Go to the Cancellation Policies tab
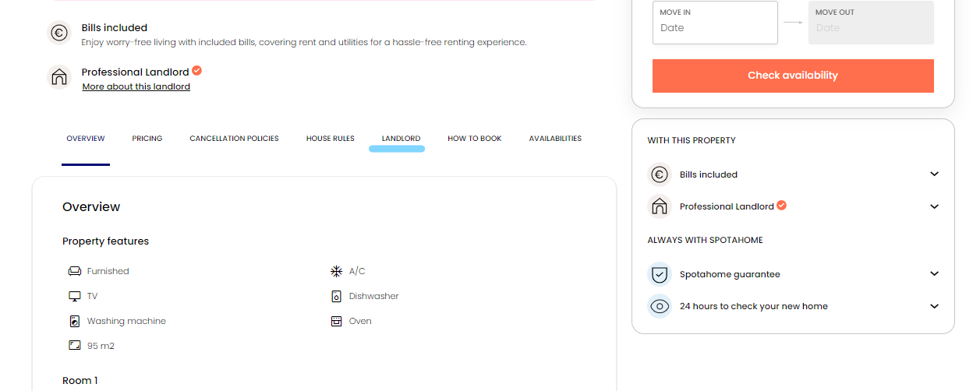 tap(234, 139)
